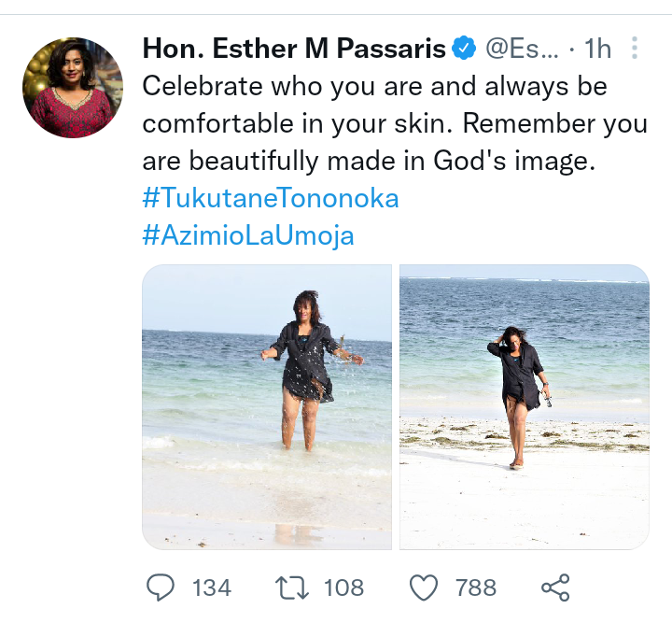Click the 134 replies count
Image resolution: width=672 pixels, height=623 pixels.
(x=212, y=588)
